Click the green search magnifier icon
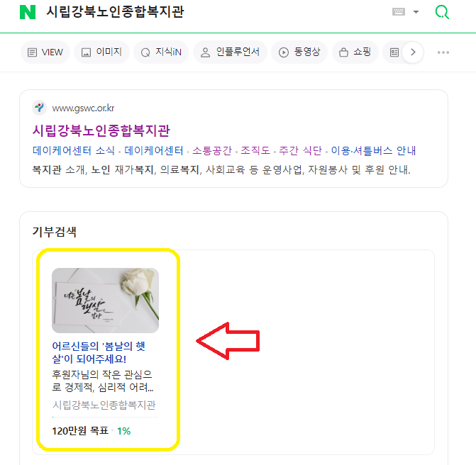The height and width of the screenshot is (465, 476). 442,12
